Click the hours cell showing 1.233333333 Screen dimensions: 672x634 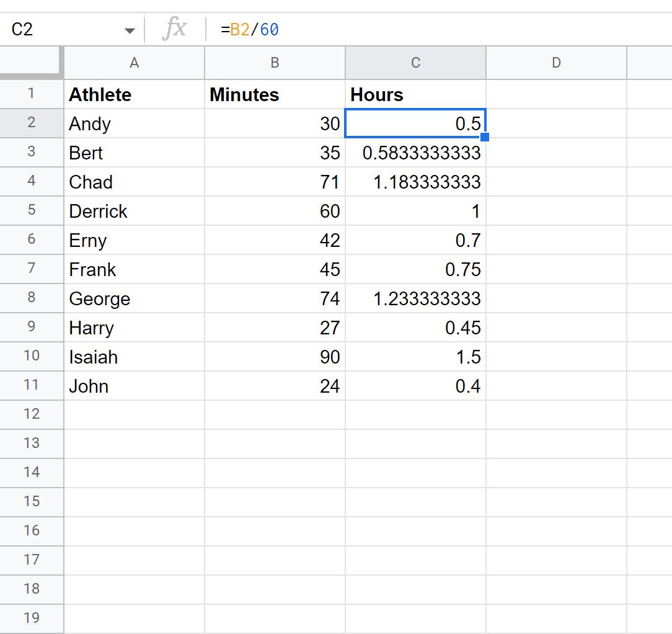(415, 298)
